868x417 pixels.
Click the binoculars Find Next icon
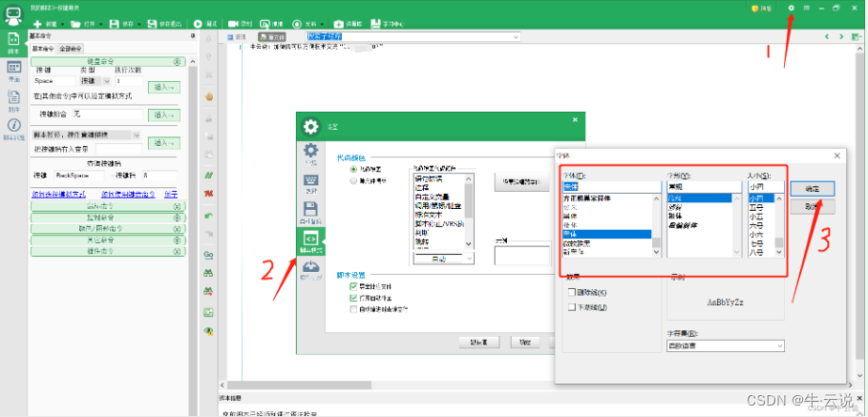209,291
